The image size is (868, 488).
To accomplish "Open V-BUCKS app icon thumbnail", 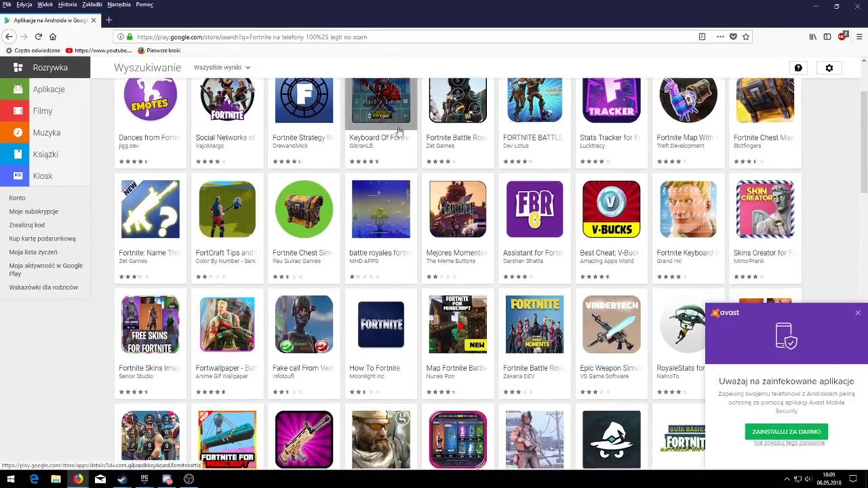I will [x=611, y=209].
